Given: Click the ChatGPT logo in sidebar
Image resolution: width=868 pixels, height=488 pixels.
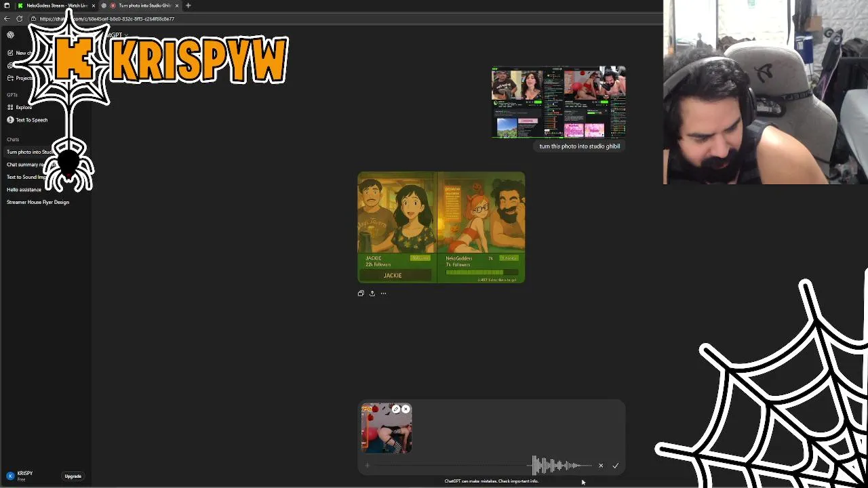Looking at the screenshot, I should tap(10, 35).
